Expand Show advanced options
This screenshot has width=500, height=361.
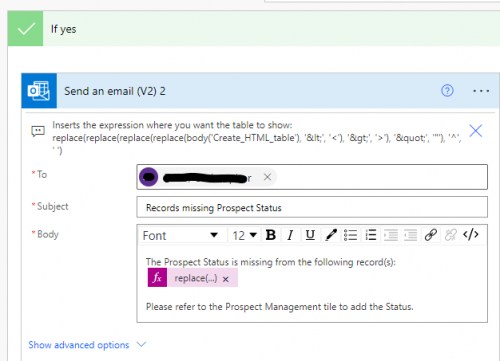point(87,345)
